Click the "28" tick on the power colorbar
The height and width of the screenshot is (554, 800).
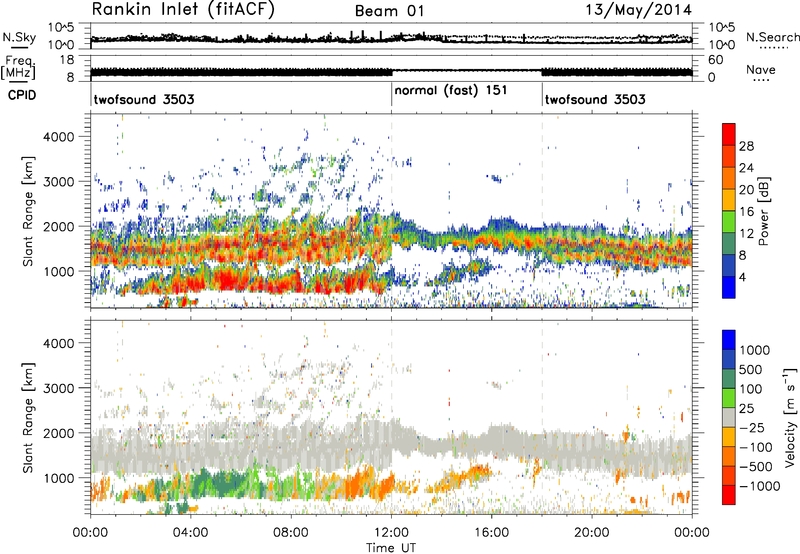tap(746, 146)
